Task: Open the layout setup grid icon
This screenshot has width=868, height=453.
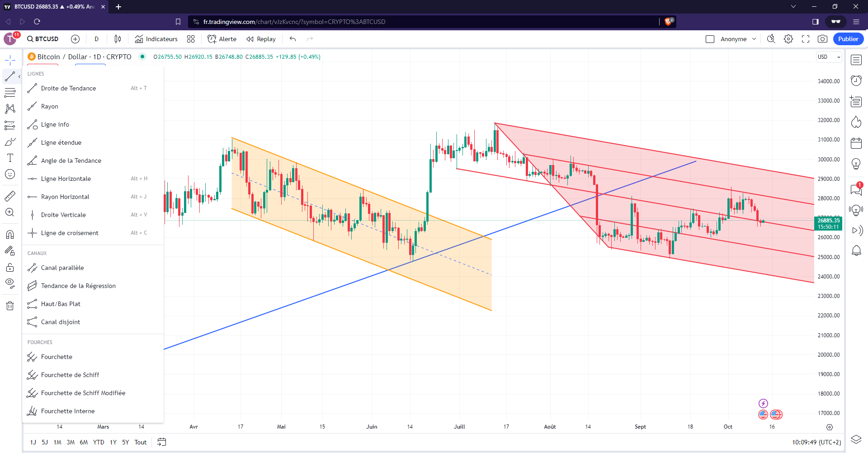Action: 191,39
